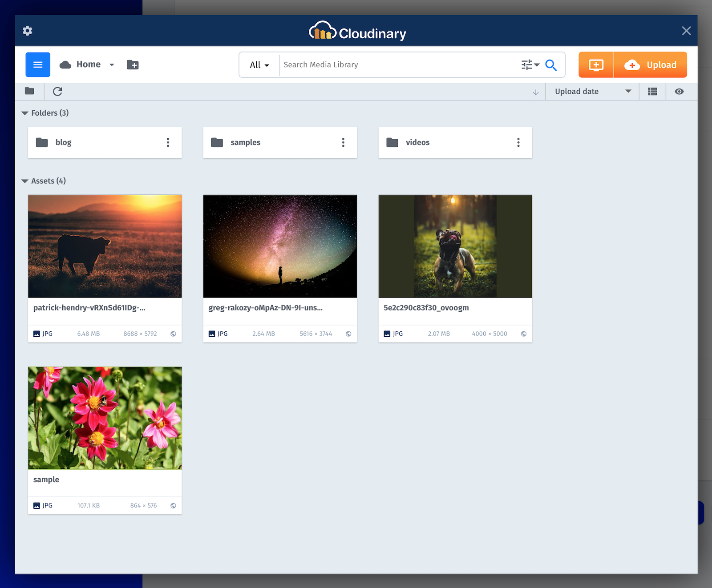Click the 6.48 MB file size
This screenshot has width=712, height=588.
(x=89, y=334)
